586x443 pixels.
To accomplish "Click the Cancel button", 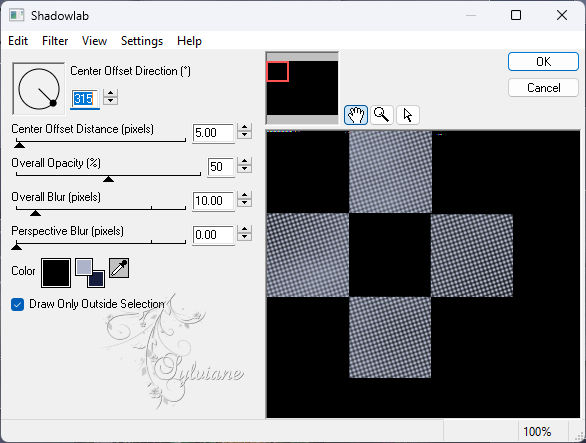I will click(543, 88).
